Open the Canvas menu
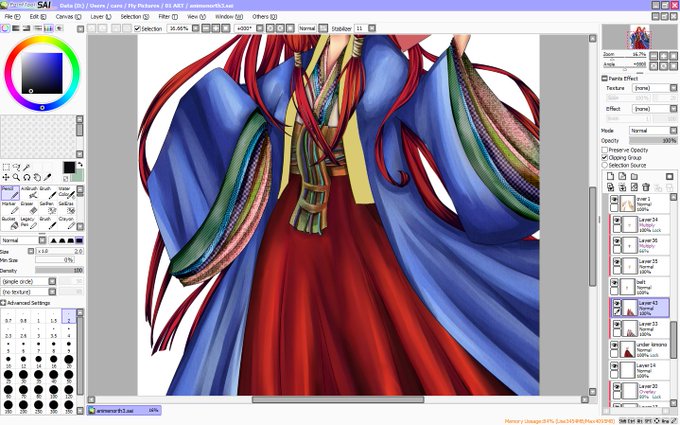The height and width of the screenshot is (425, 680). click(68, 16)
